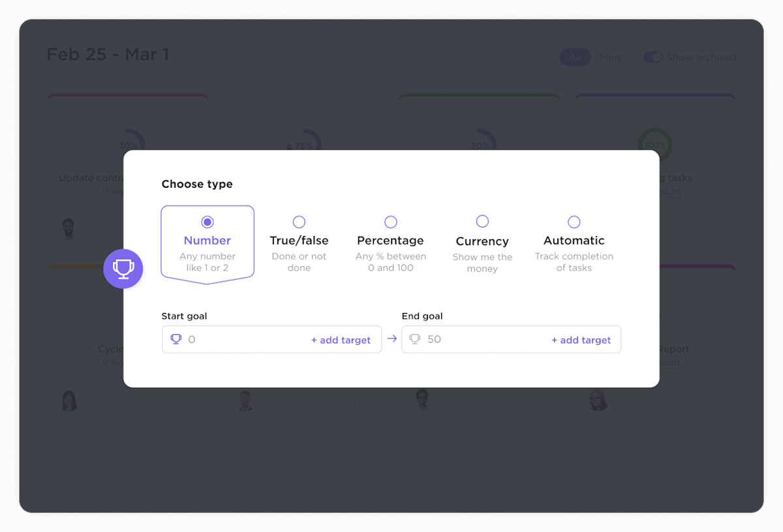
Task: Click + add target for Start goal
Action: pos(341,339)
